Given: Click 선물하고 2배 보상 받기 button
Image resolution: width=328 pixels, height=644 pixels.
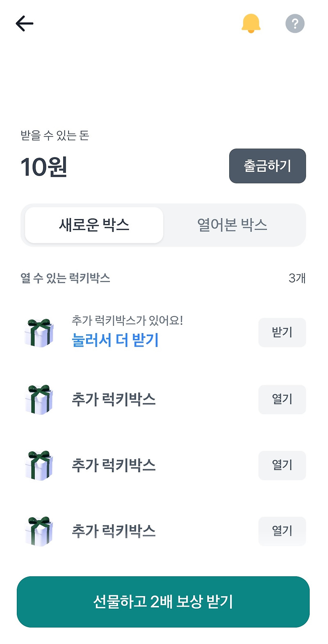Looking at the screenshot, I should tap(163, 602).
